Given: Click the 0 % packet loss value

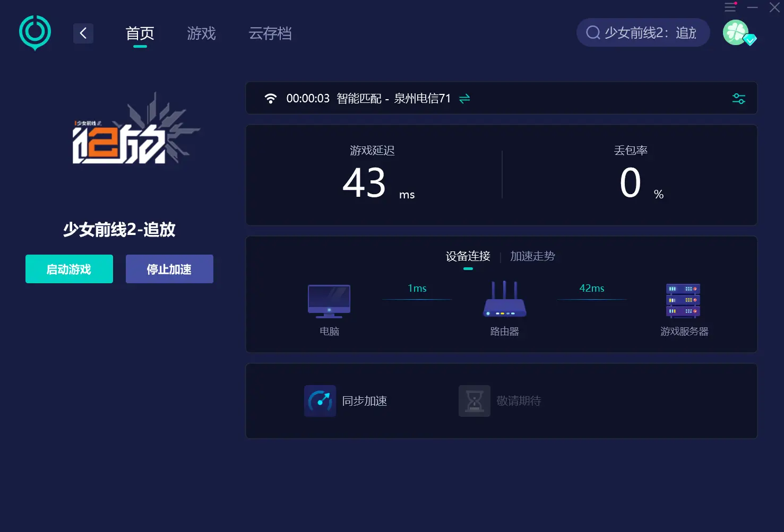Looking at the screenshot, I should 641,184.
